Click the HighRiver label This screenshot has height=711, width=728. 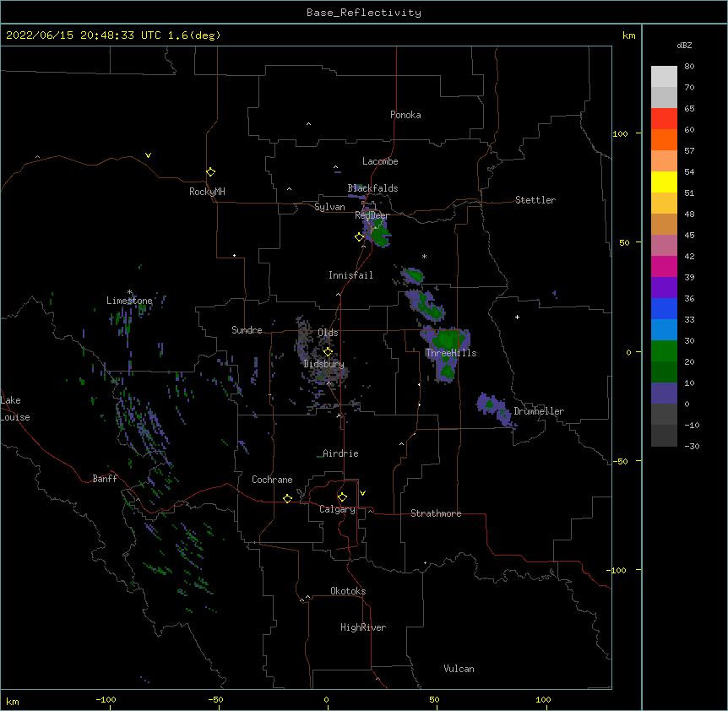coord(363,627)
